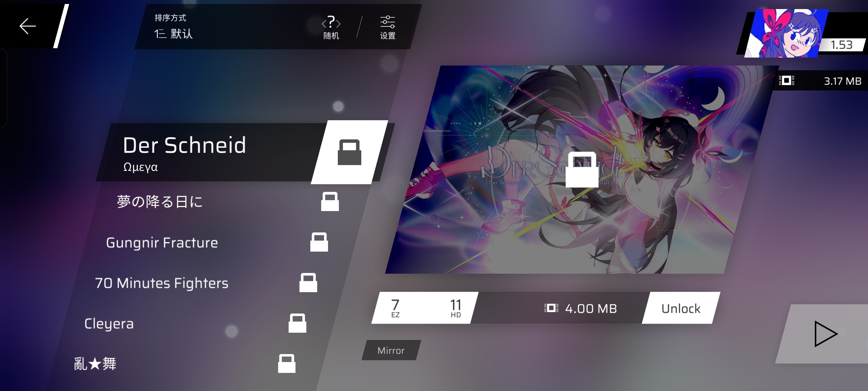Viewport: 868px width, 391px height.
Task: Click the 4.00 MB unlock price
Action: [591, 308]
